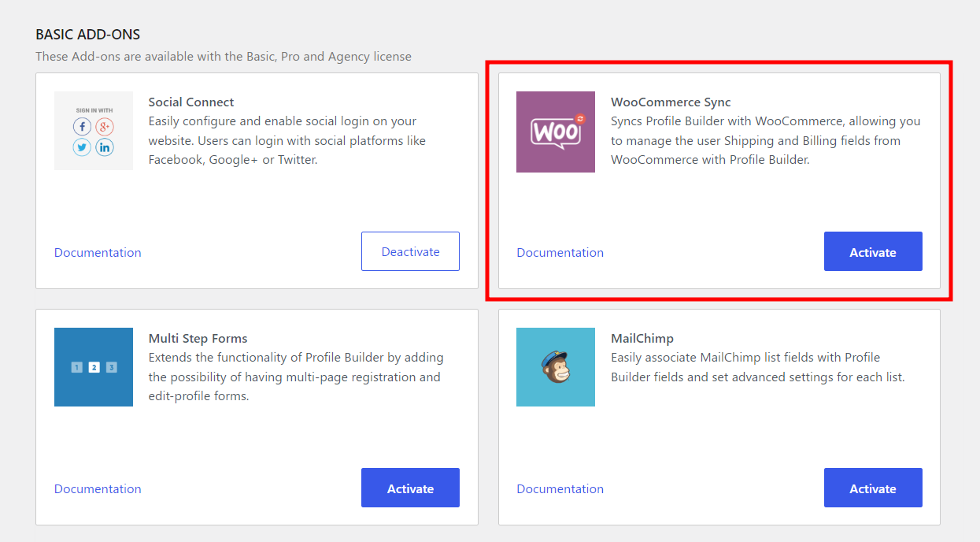Image resolution: width=980 pixels, height=542 pixels.
Task: Click the WooCommerce Sync title text
Action: (671, 102)
